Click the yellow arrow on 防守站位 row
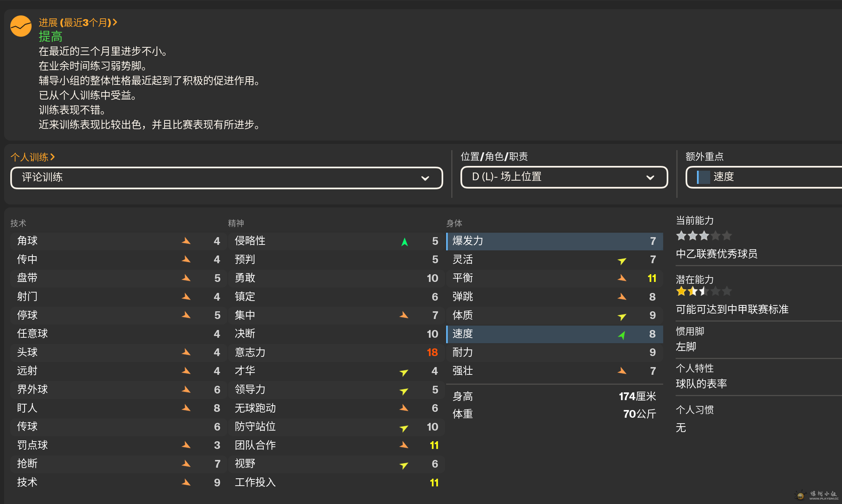 pyautogui.click(x=404, y=428)
